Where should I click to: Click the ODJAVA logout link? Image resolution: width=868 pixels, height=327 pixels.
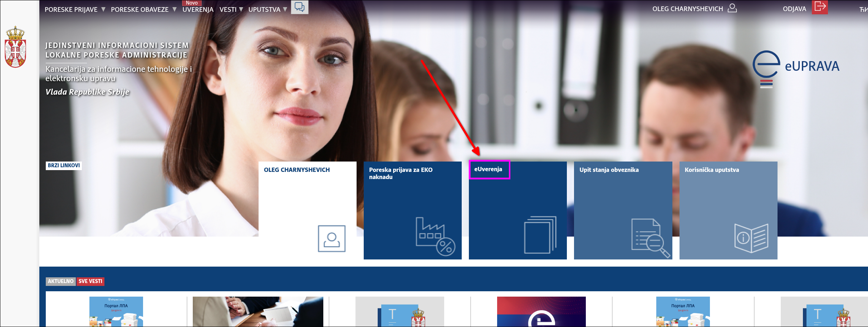pyautogui.click(x=794, y=9)
